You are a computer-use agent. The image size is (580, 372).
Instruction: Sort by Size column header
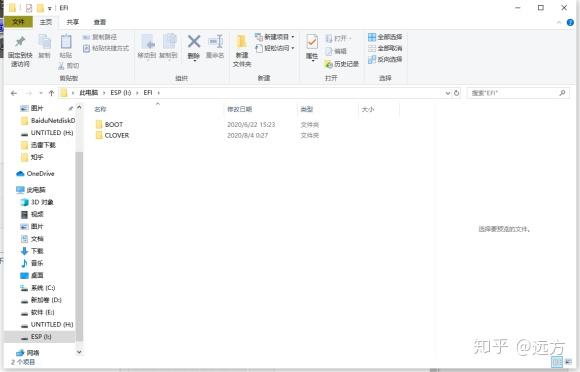click(368, 109)
